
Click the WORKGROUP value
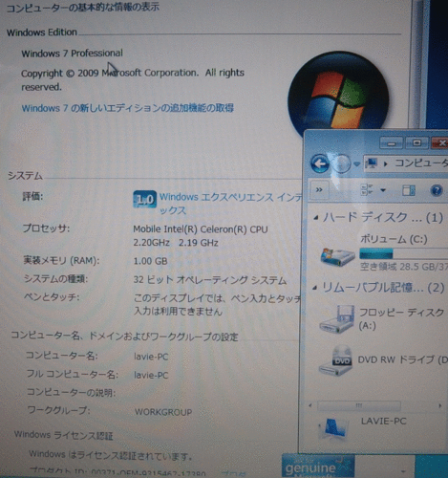coord(163,412)
